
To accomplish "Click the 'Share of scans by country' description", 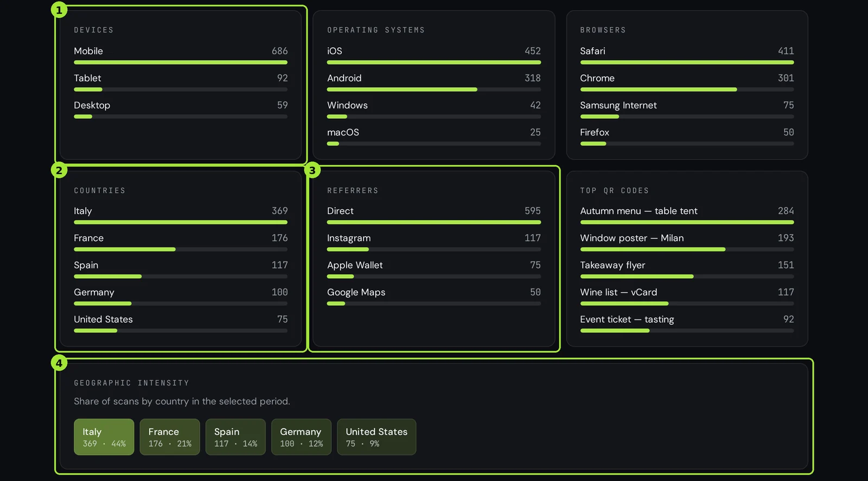I will [x=182, y=401].
